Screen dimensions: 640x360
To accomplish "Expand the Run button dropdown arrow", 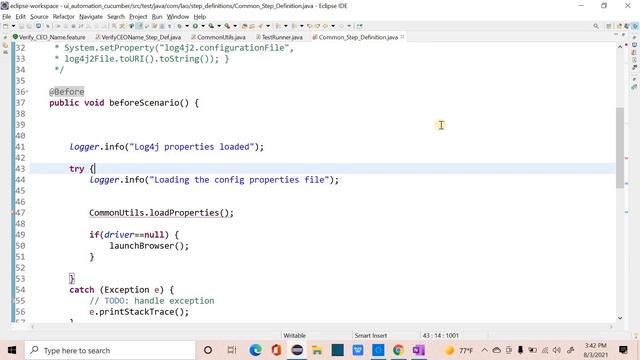I will [202, 26].
